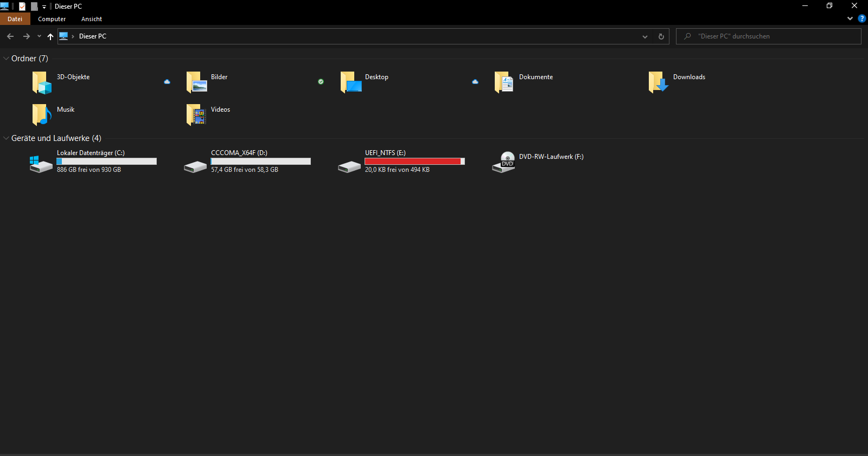Image resolution: width=868 pixels, height=456 pixels.
Task: Click text 20,0 KB frei von 494 KB
Action: [397, 170]
